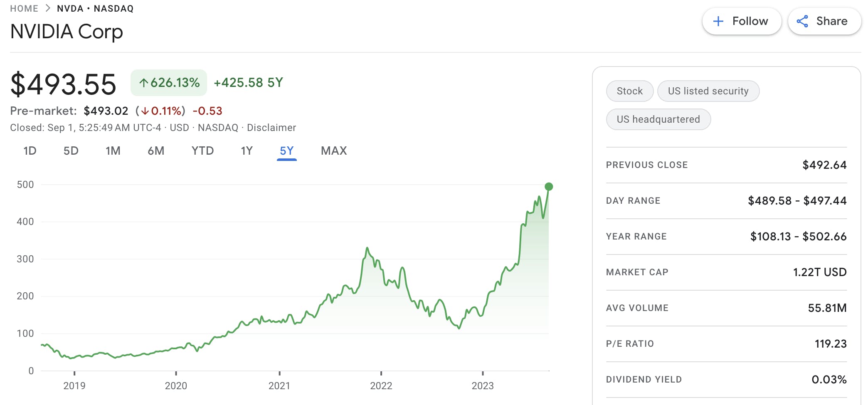Click the 2021 x-axis label
Screen dimensions: 868x405
tap(279, 386)
